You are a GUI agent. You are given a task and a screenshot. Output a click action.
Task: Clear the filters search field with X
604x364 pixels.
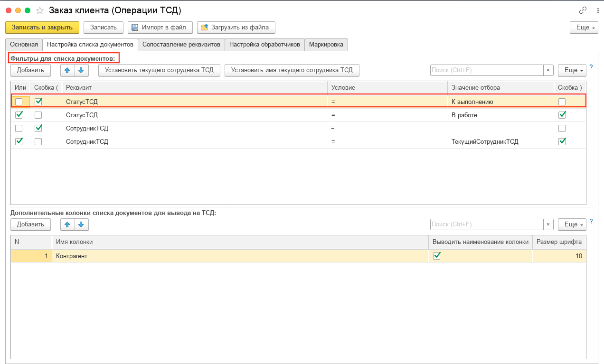click(548, 70)
